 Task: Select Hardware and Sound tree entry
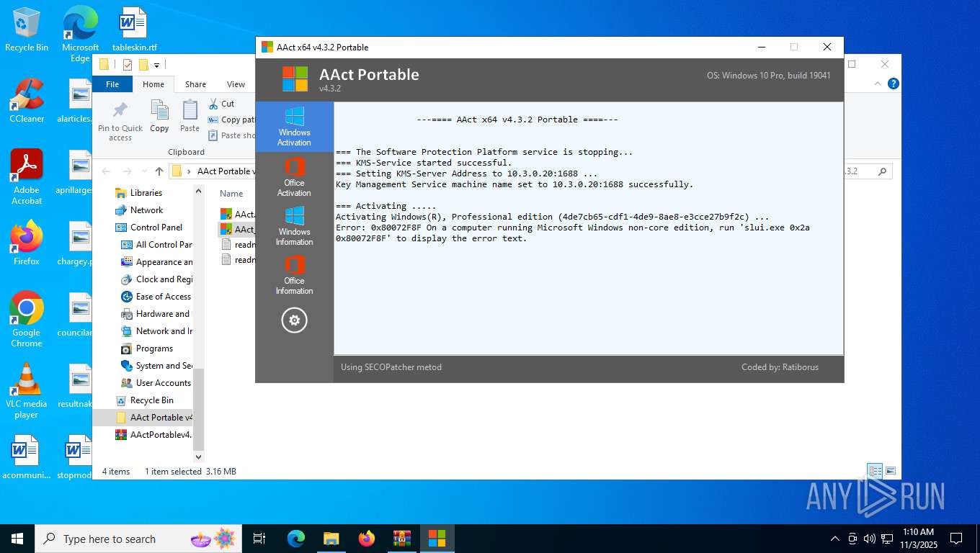click(x=156, y=314)
